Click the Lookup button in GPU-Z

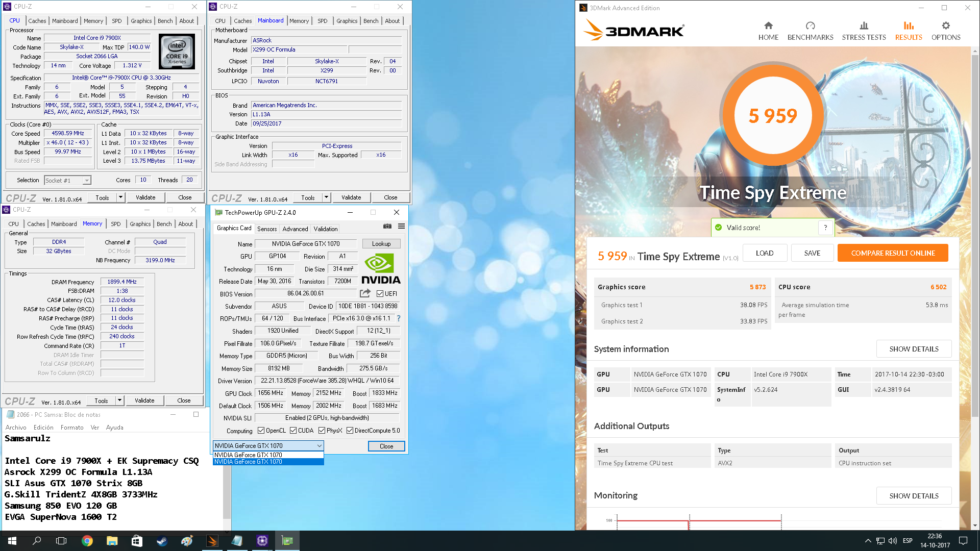tap(381, 244)
